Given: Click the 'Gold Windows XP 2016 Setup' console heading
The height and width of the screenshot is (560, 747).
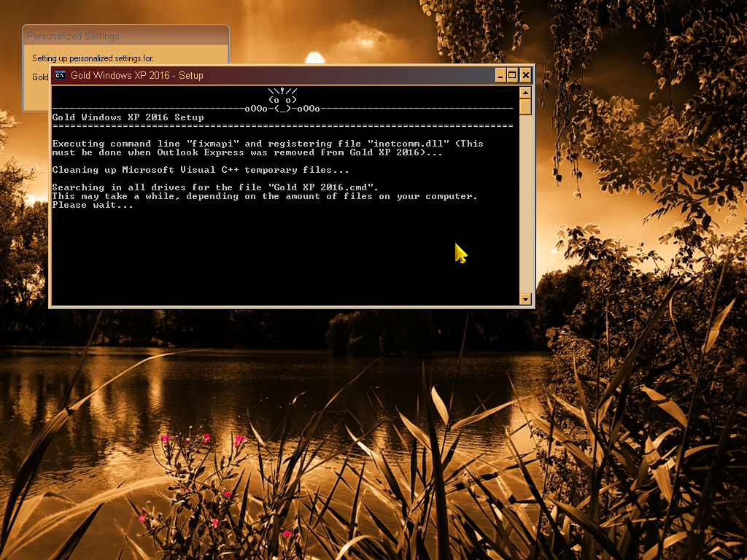Looking at the screenshot, I should point(128,117).
